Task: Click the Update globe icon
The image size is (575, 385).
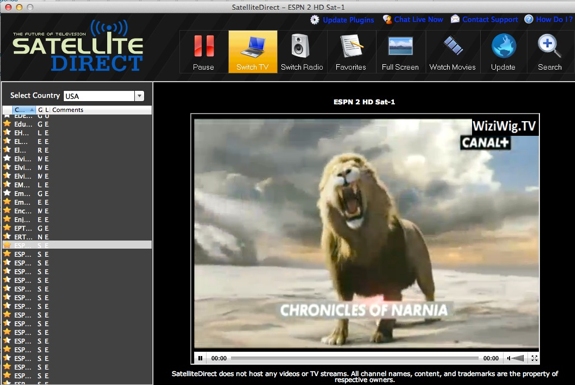Action: [x=503, y=46]
